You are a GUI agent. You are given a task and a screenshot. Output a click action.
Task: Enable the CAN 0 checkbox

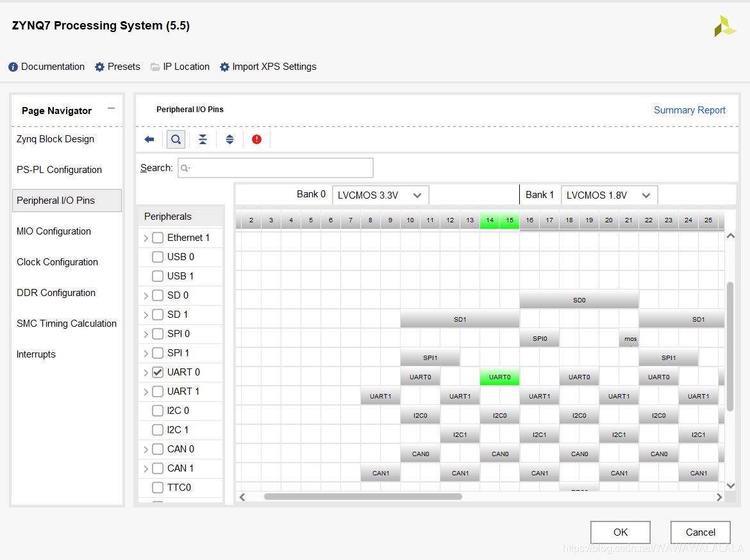(x=157, y=449)
